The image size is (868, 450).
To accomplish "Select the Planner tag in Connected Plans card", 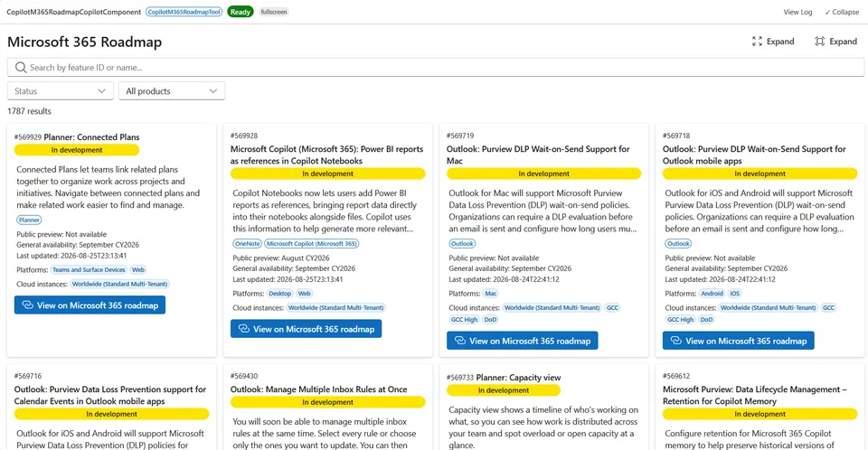I will coord(29,220).
